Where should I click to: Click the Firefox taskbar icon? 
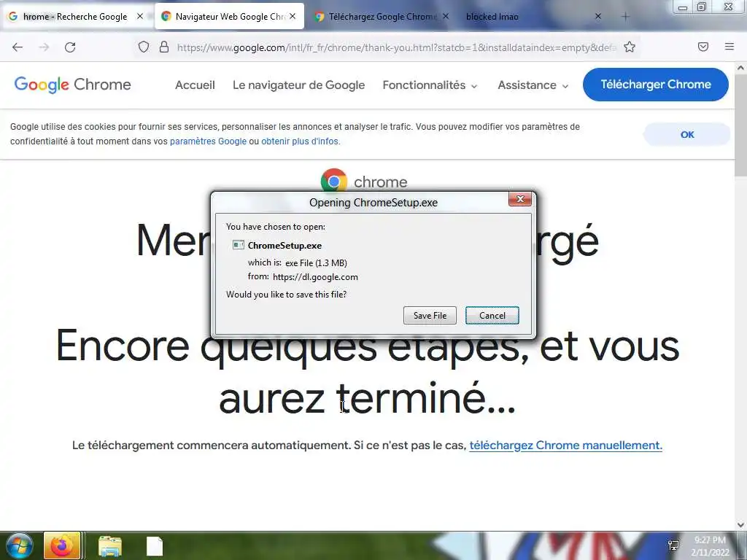62,545
